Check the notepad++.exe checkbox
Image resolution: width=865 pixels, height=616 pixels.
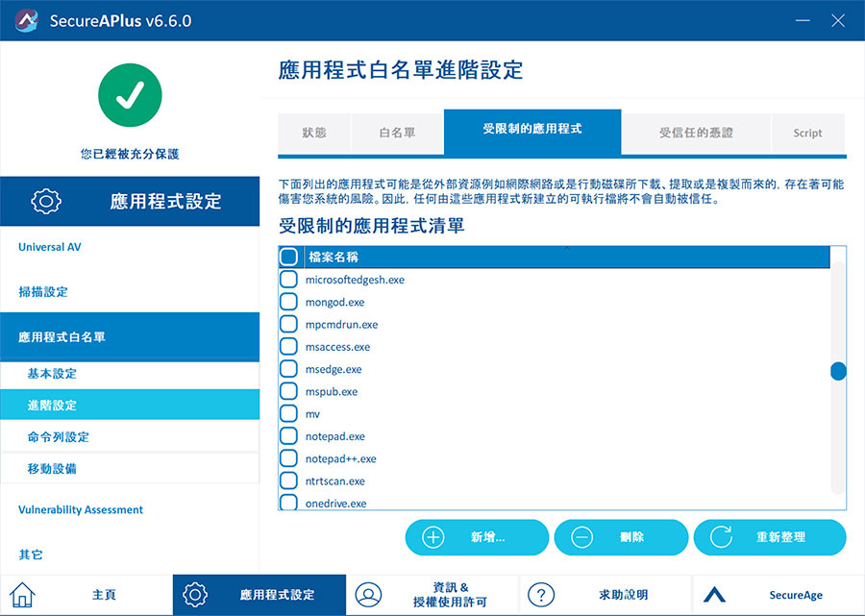pos(288,457)
